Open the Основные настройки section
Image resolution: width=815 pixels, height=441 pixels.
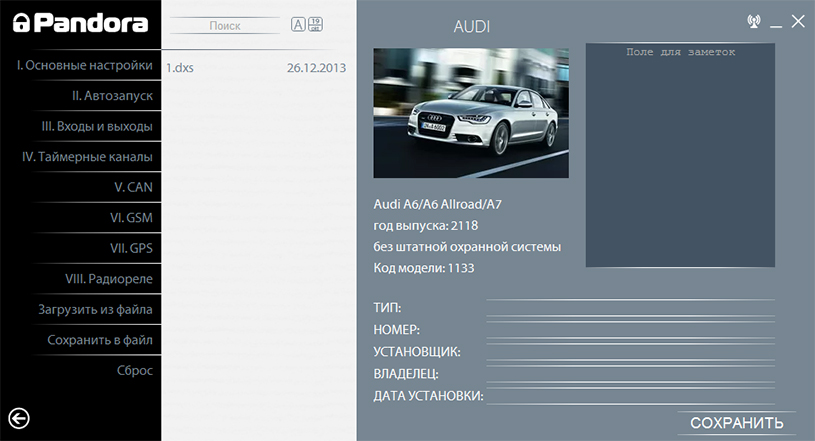(x=84, y=66)
